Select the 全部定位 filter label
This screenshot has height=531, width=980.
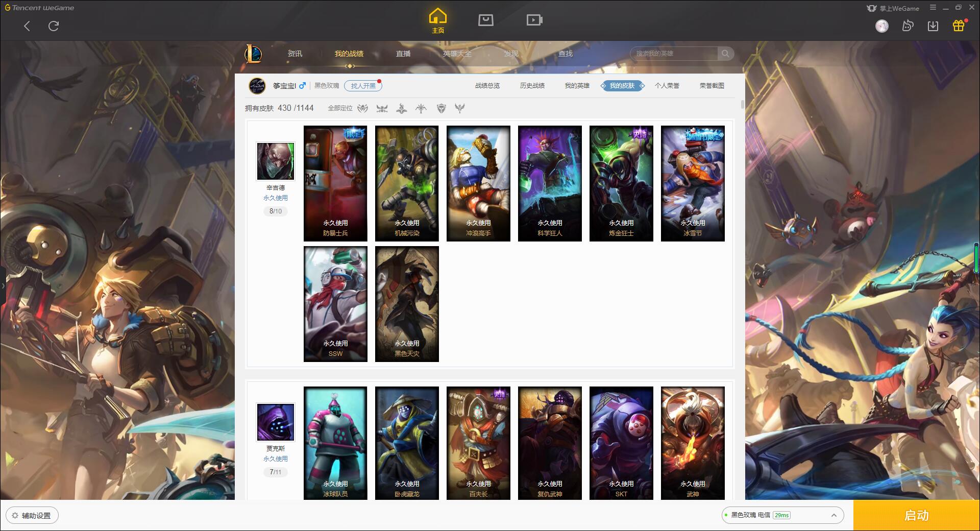(340, 108)
